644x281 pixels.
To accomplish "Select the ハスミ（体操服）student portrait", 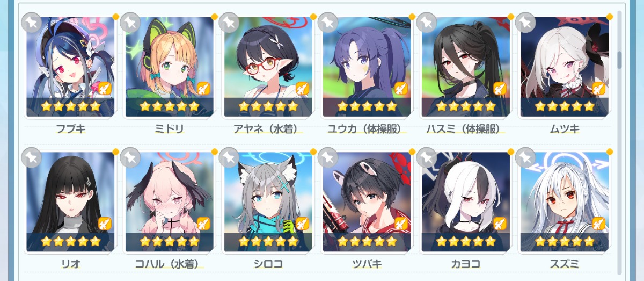I will click(465, 66).
